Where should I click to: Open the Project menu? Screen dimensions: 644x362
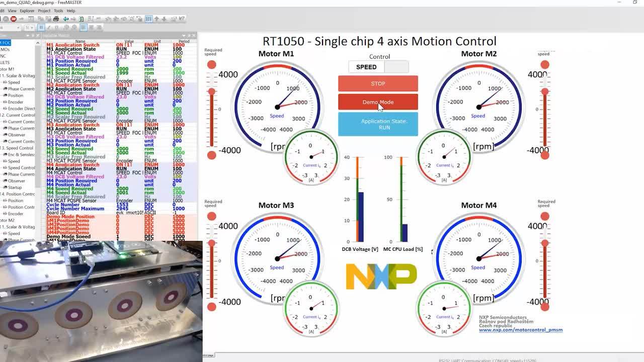[44, 11]
